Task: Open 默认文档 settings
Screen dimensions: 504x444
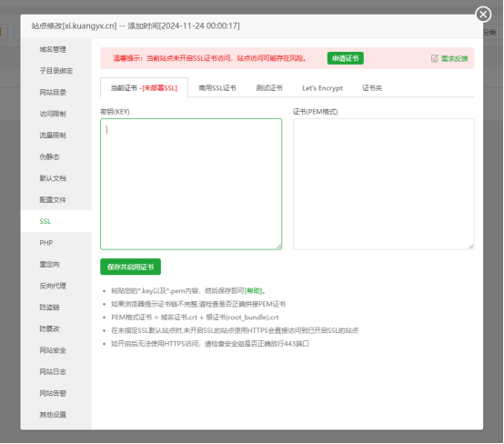Action: (x=55, y=178)
